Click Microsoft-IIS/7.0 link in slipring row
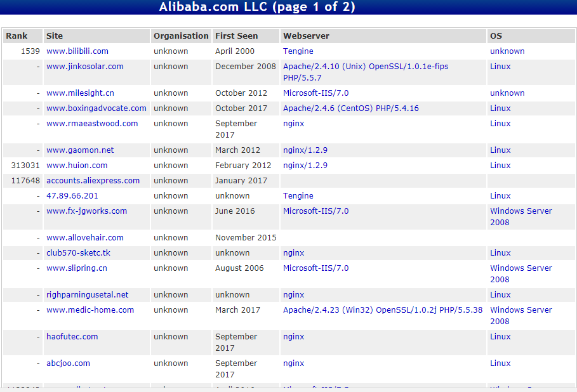The width and height of the screenshot is (577, 392). 315,268
